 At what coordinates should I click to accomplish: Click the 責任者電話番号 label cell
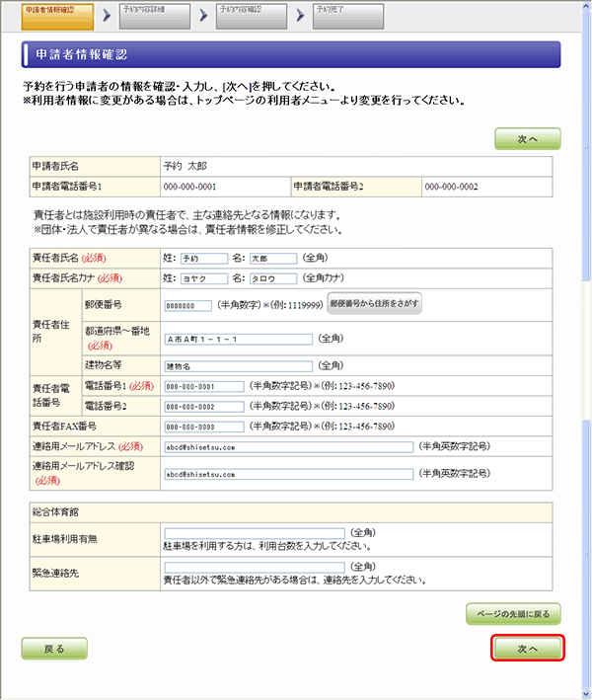(56, 396)
